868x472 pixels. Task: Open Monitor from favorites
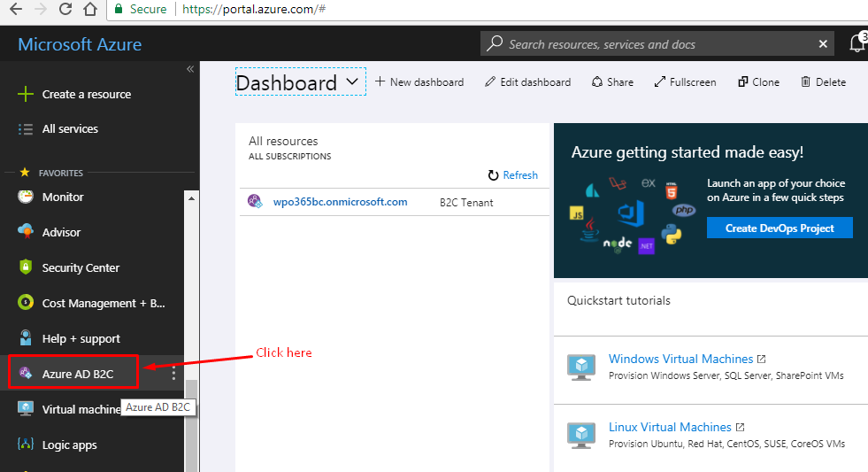[63, 197]
